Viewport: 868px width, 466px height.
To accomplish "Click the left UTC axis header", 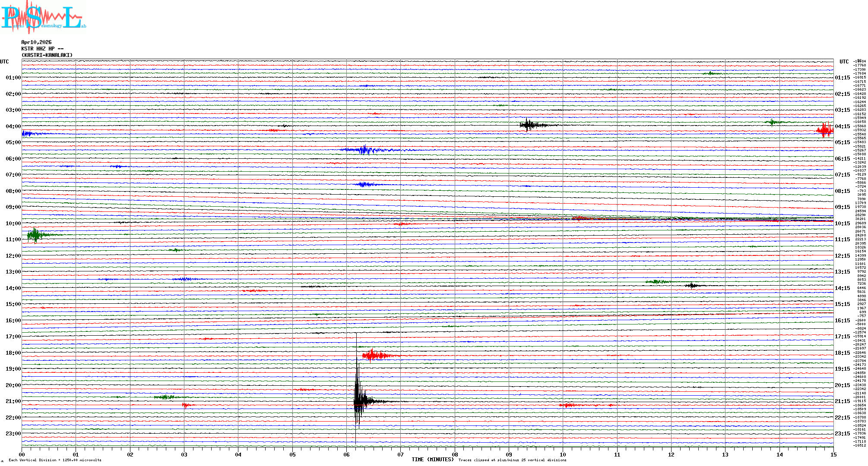I will pos(4,62).
